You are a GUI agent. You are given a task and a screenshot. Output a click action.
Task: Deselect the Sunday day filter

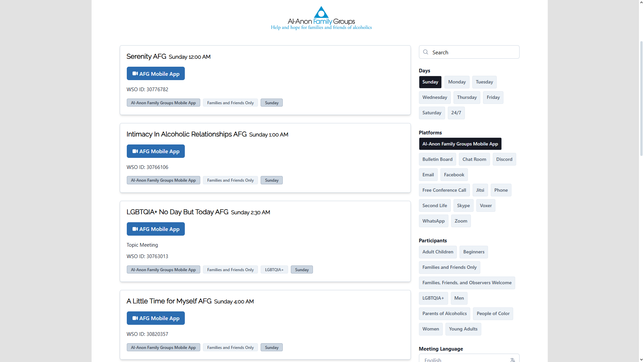click(430, 82)
